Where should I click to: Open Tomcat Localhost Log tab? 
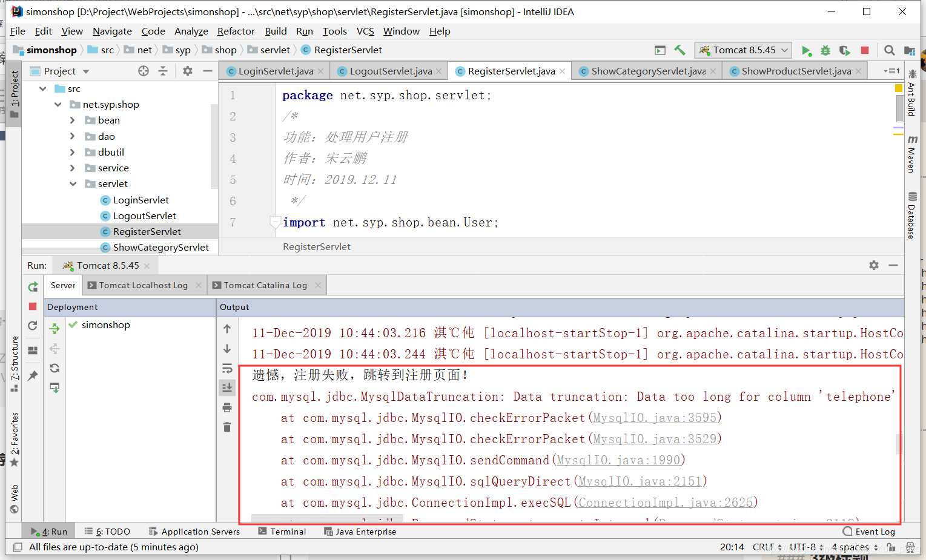tap(143, 286)
